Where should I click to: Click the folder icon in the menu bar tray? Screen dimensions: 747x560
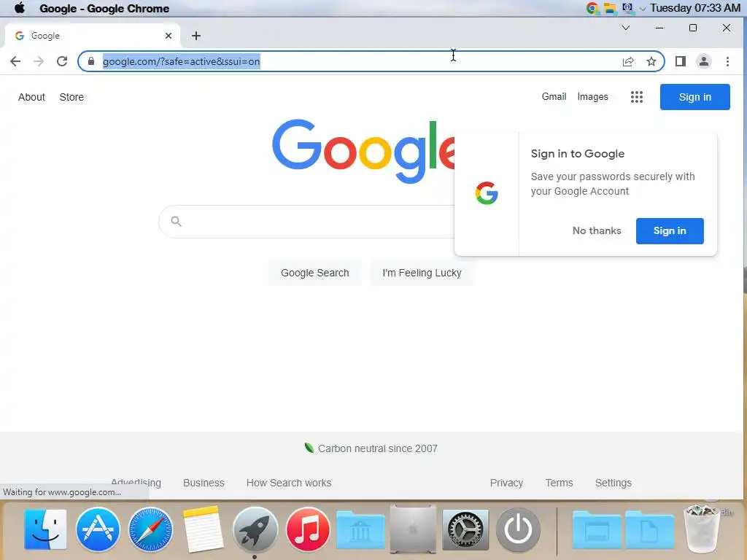pos(610,8)
